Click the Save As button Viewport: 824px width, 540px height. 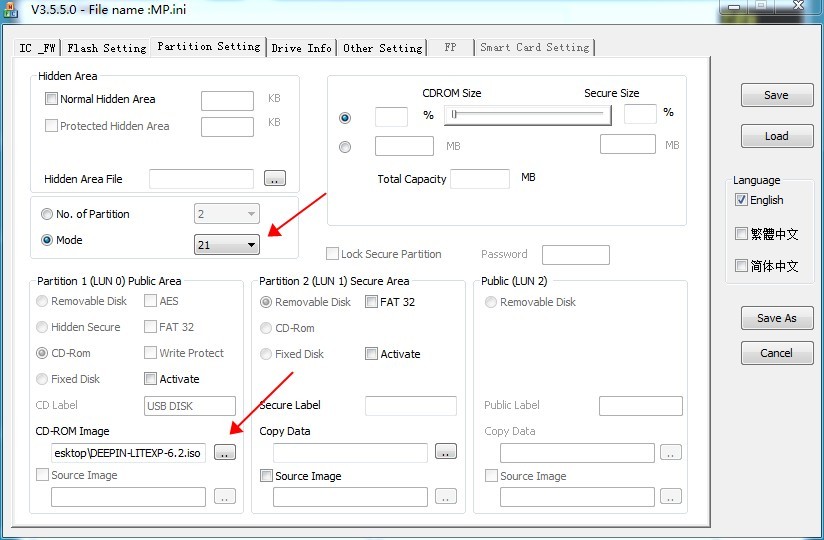click(776, 318)
